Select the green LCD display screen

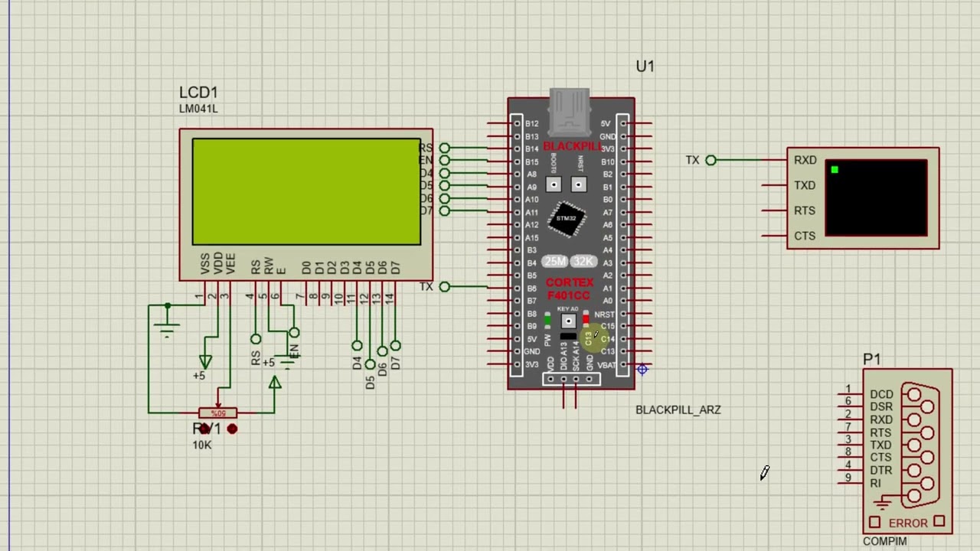[306, 191]
